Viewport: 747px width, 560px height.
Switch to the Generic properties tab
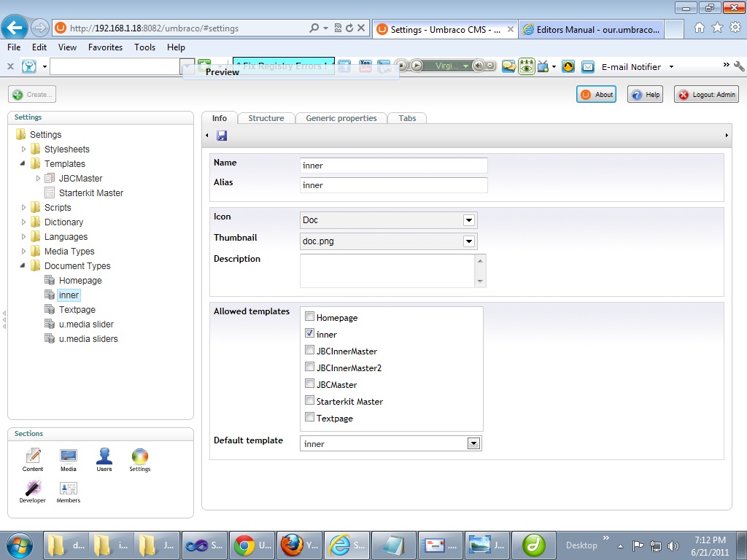(x=341, y=118)
